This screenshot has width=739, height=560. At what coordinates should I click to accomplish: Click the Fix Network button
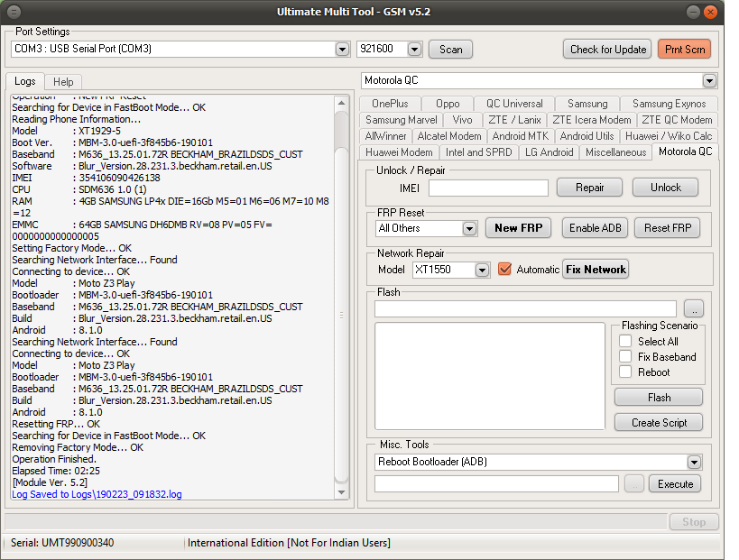(x=596, y=270)
